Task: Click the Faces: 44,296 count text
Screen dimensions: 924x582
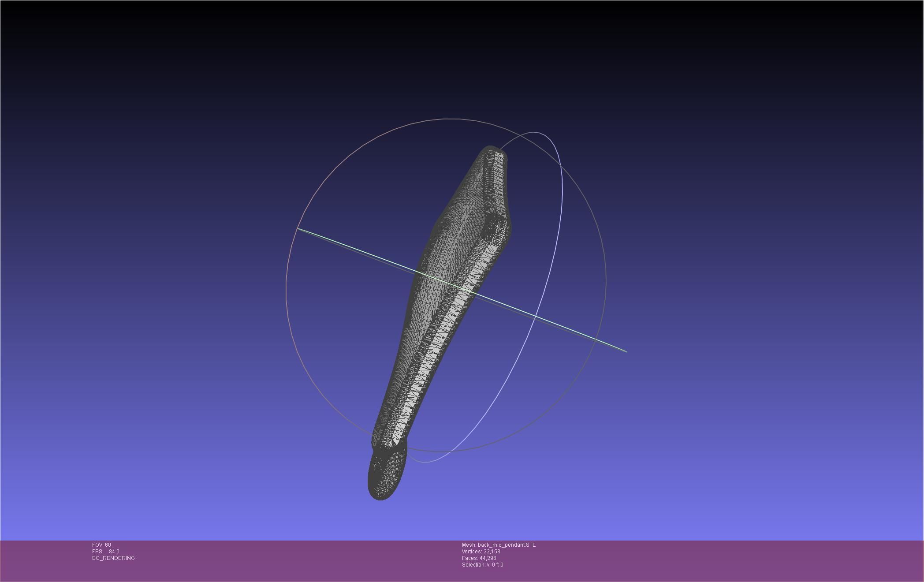Action: pos(479,558)
